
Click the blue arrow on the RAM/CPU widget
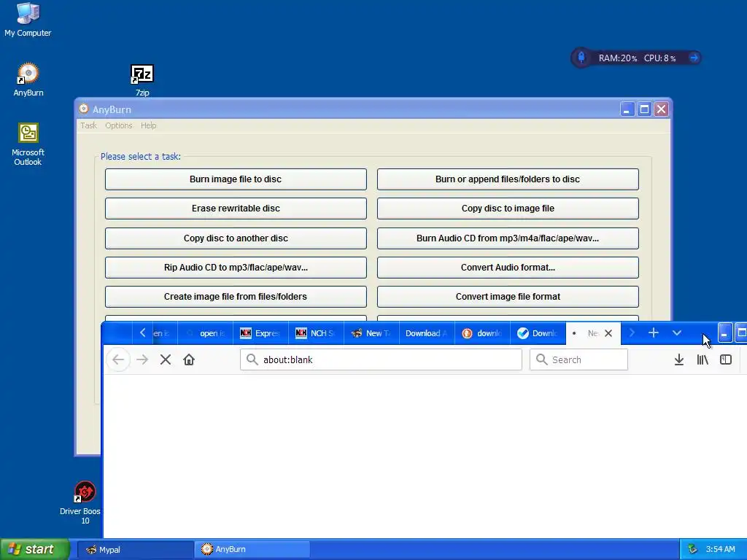click(694, 58)
